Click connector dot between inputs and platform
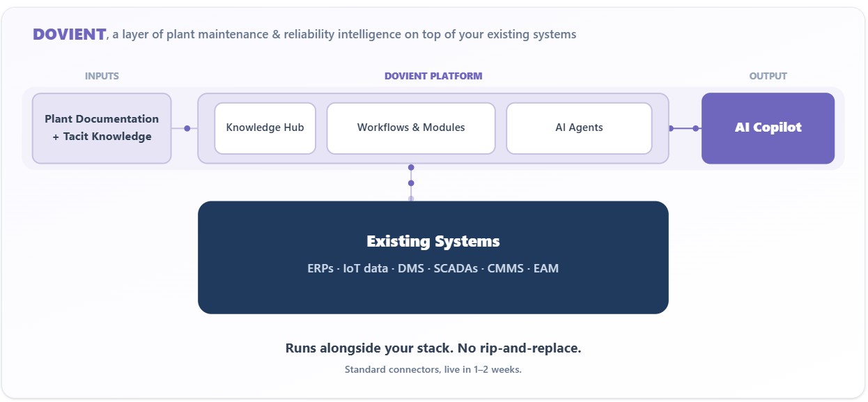868x402 pixels. (187, 128)
